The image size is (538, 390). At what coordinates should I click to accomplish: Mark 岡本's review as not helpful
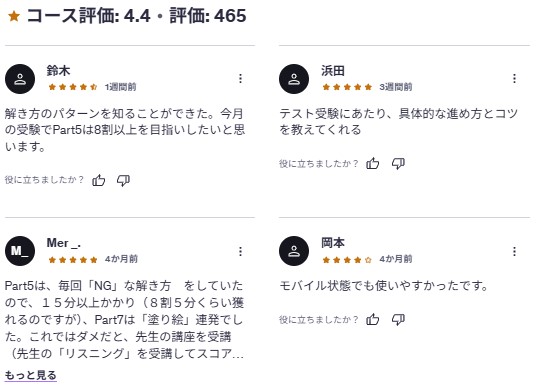click(x=398, y=319)
